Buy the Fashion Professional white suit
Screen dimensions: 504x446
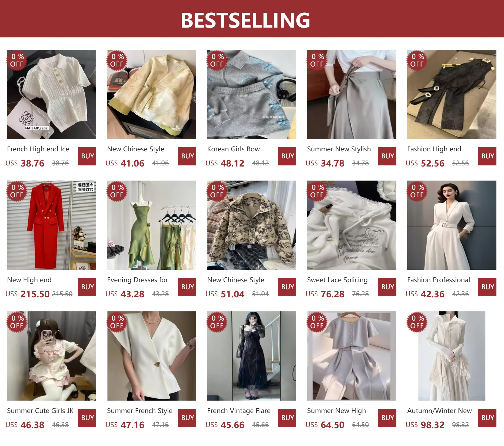[487, 287]
